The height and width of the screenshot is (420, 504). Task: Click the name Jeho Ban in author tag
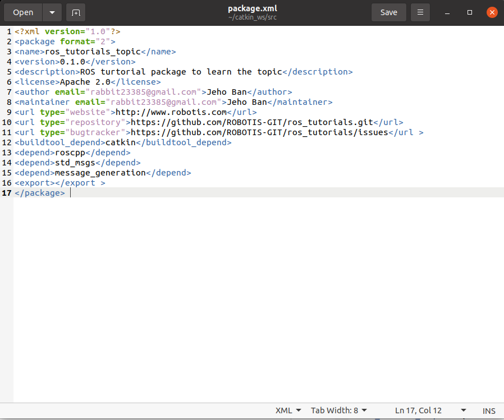(x=227, y=92)
